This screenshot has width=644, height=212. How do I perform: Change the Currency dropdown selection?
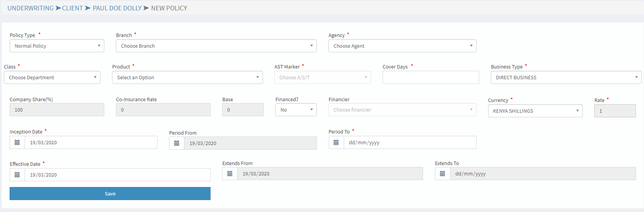(x=535, y=111)
